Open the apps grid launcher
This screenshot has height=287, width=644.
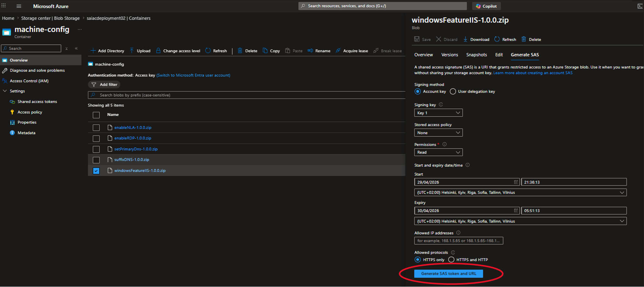[x=4, y=6]
